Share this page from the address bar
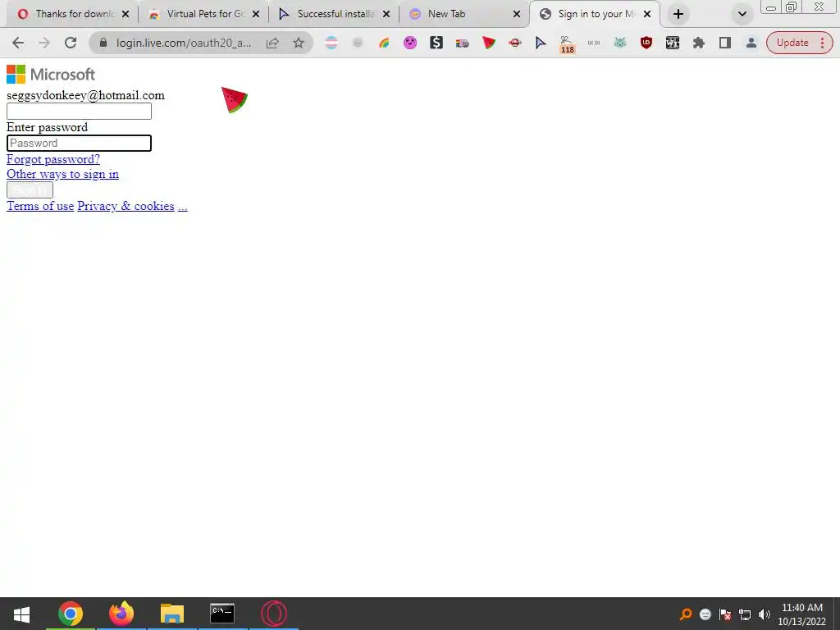Screen dimensions: 840x630 (272, 43)
